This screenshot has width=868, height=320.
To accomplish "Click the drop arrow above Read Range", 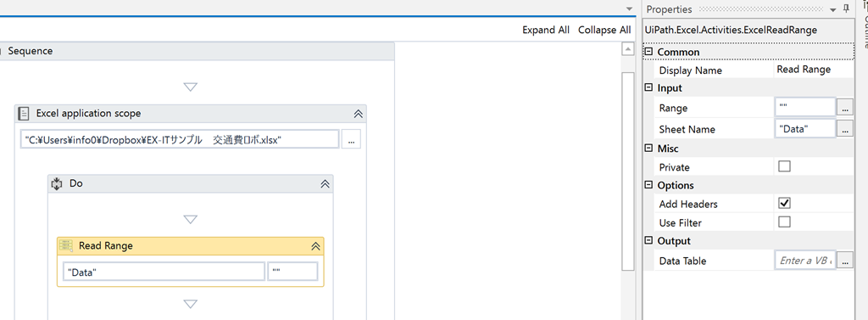I will [191, 220].
